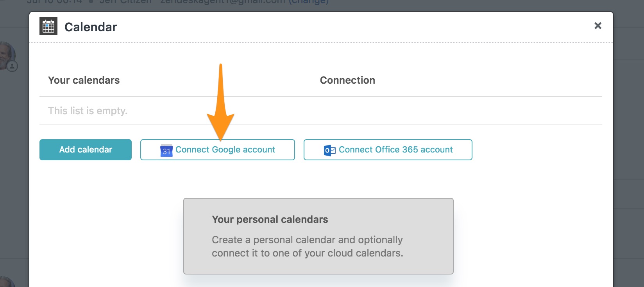Click the tooltip text about cloud calendars
The height and width of the screenshot is (287, 644).
pyautogui.click(x=308, y=246)
